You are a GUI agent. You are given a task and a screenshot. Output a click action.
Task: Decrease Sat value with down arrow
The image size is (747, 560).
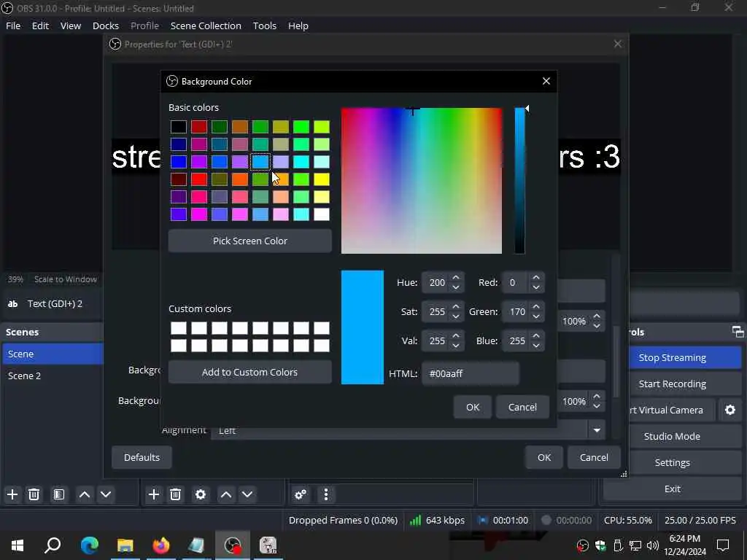click(x=456, y=316)
